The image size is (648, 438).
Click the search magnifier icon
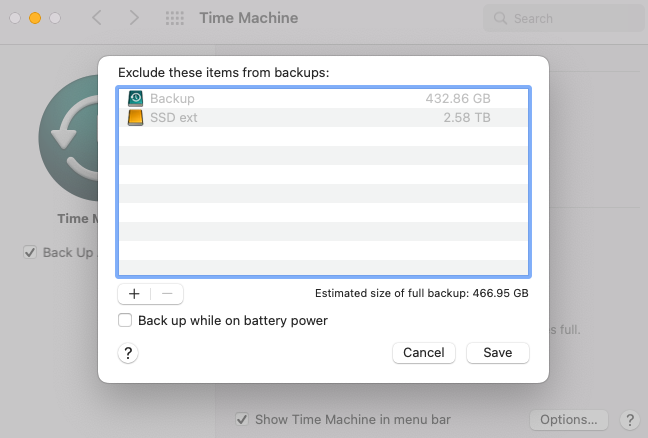coord(499,18)
